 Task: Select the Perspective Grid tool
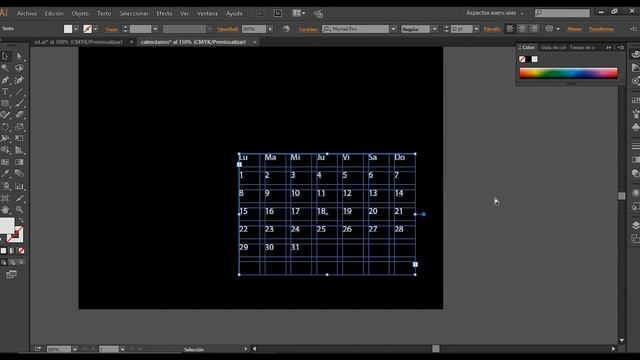(x=19, y=150)
